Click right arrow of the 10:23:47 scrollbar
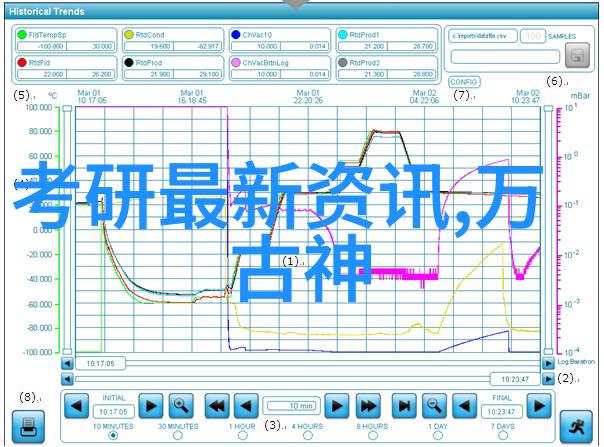604x447 pixels. point(548,380)
